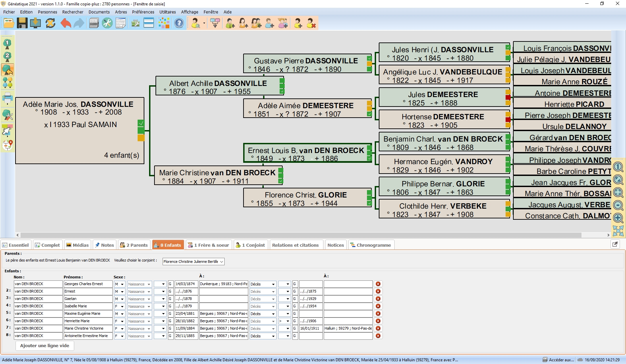
Task: Open the Personnes menu
Action: [x=48, y=12]
